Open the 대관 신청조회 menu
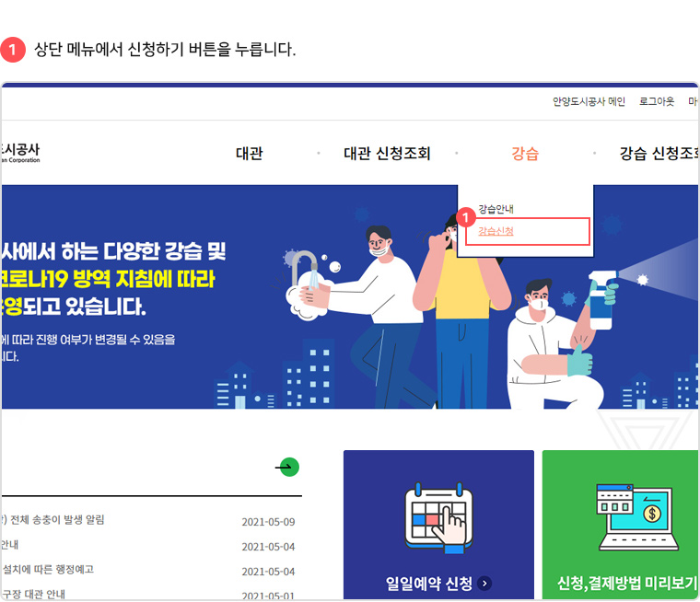 coord(387,154)
